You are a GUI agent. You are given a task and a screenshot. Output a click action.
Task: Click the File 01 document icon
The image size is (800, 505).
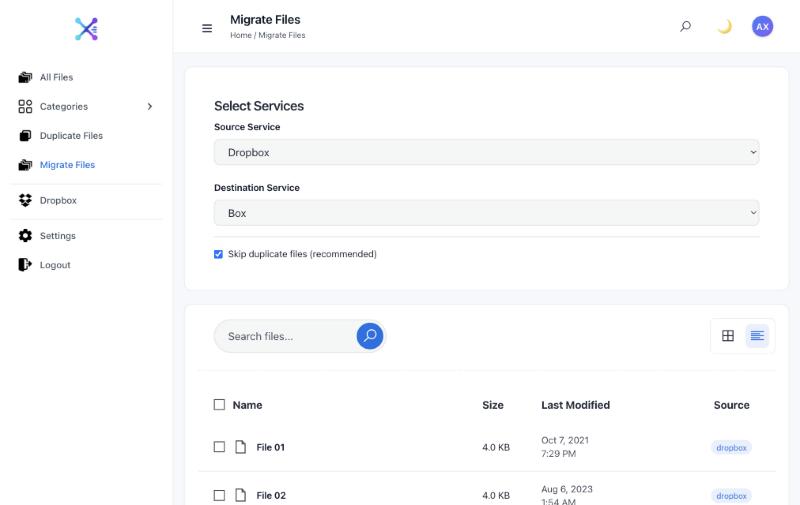click(x=240, y=447)
